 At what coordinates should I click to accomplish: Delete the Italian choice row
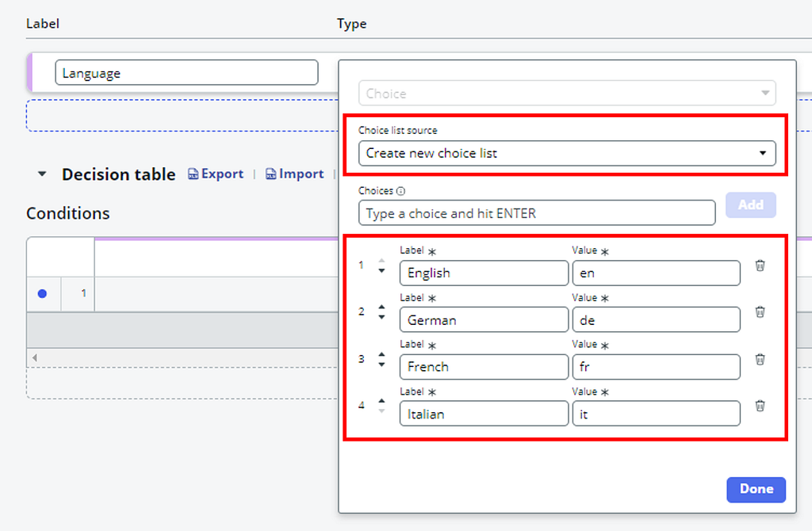pyautogui.click(x=760, y=406)
